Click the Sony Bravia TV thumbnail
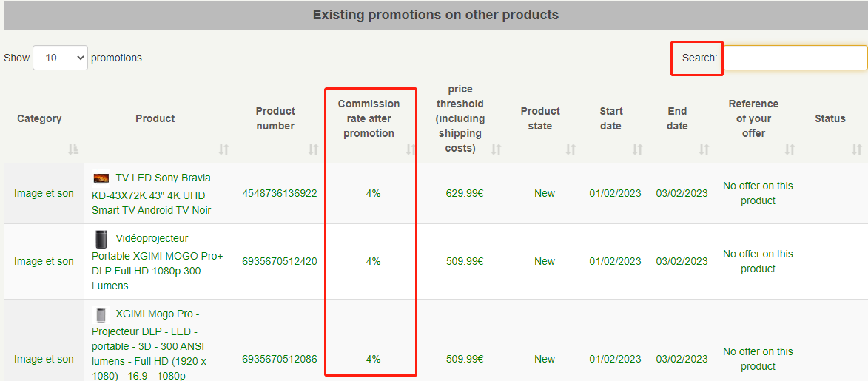The height and width of the screenshot is (381, 868). click(x=101, y=178)
